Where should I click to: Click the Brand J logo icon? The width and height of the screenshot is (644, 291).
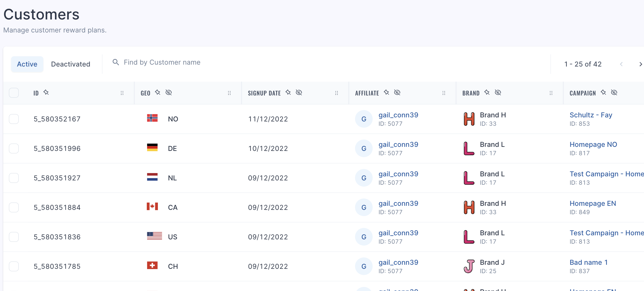469,266
